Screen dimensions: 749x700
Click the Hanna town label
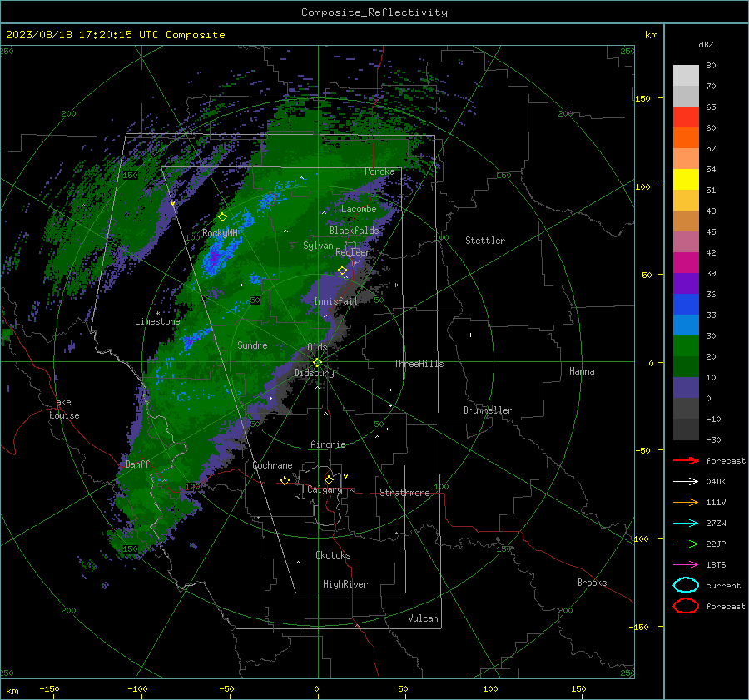click(582, 371)
